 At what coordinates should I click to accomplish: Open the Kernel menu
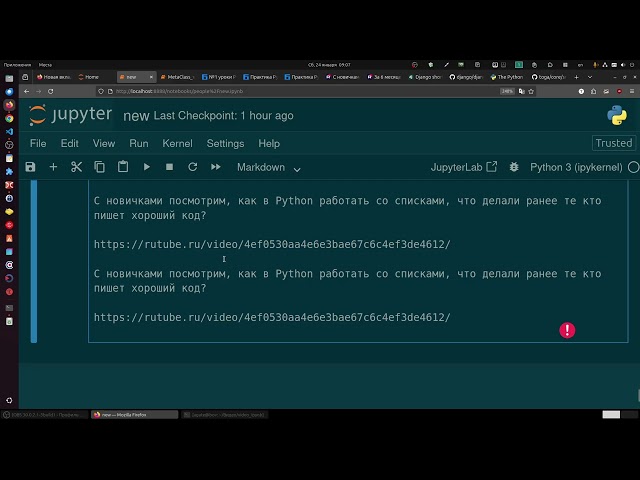pos(177,143)
